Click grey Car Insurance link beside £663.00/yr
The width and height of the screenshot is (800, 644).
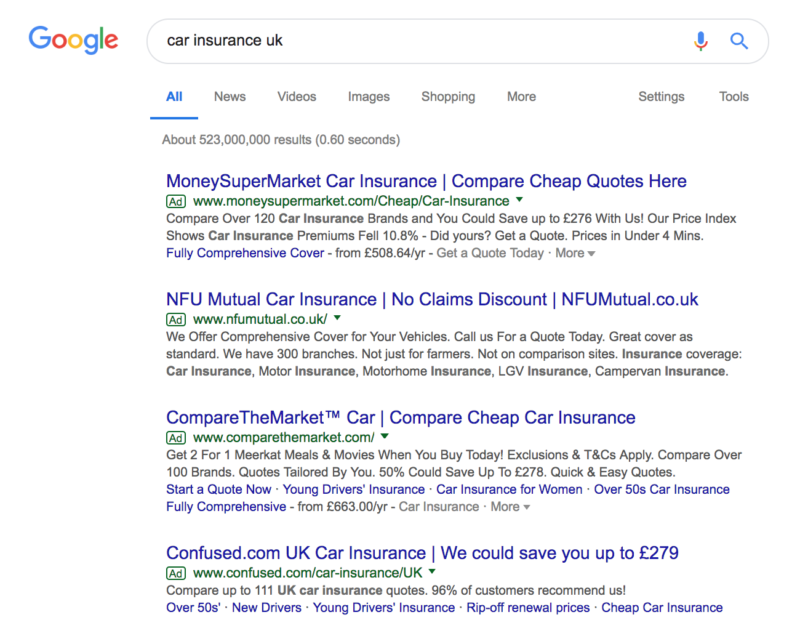(439, 507)
